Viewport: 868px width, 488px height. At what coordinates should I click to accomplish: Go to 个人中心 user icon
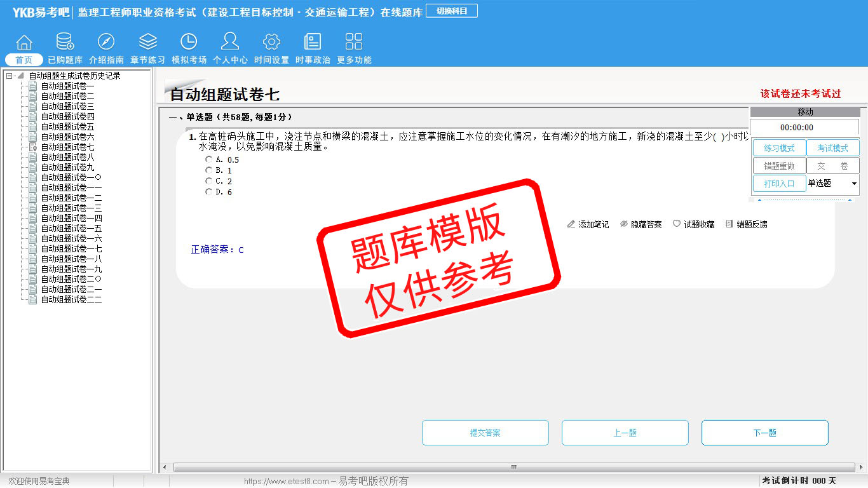(x=230, y=42)
